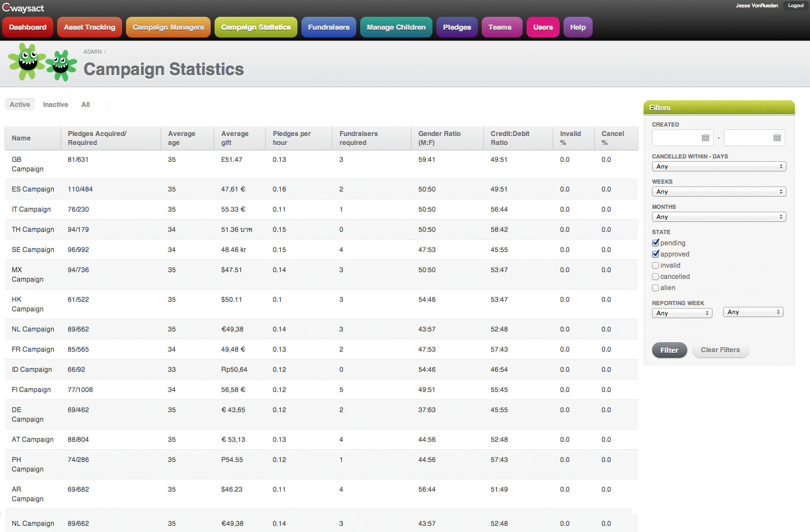Image resolution: width=810 pixels, height=532 pixels.
Task: Click the Created start date input field
Action: point(676,138)
